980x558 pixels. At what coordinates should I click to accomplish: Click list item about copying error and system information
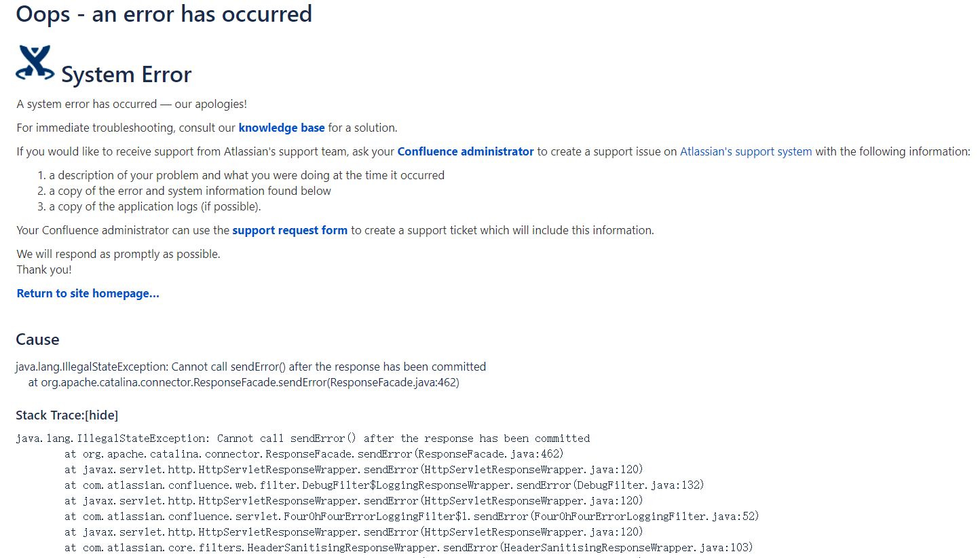point(190,191)
